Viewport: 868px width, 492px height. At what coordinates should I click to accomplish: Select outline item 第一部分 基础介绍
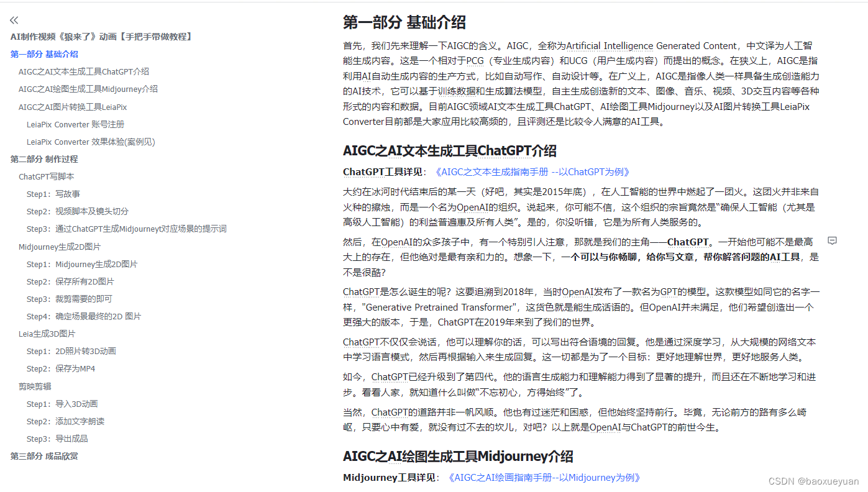tap(44, 54)
